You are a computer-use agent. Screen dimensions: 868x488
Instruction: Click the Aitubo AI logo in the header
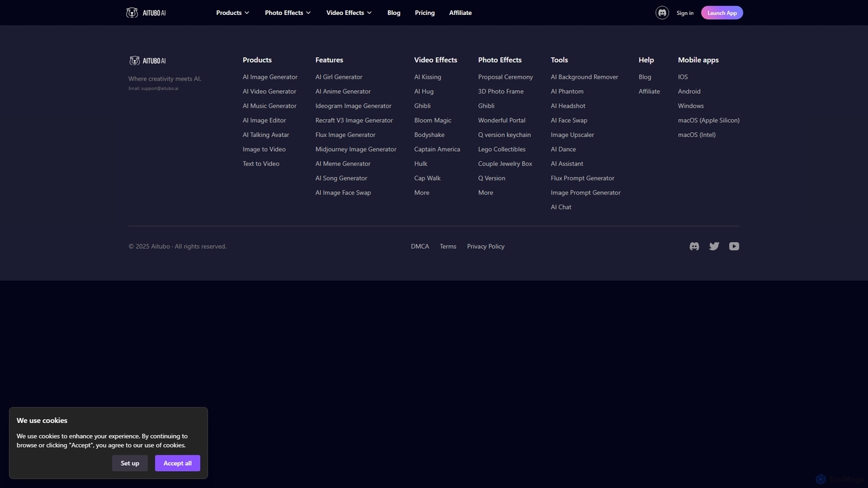coord(146,13)
